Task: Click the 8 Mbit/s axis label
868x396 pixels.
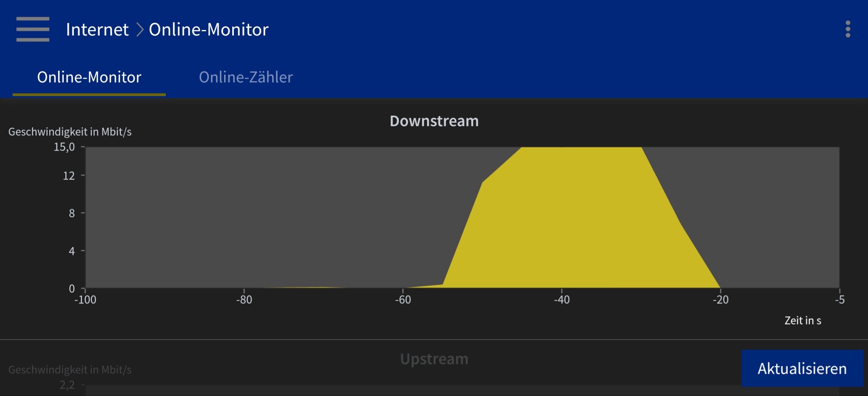Action: tap(72, 213)
